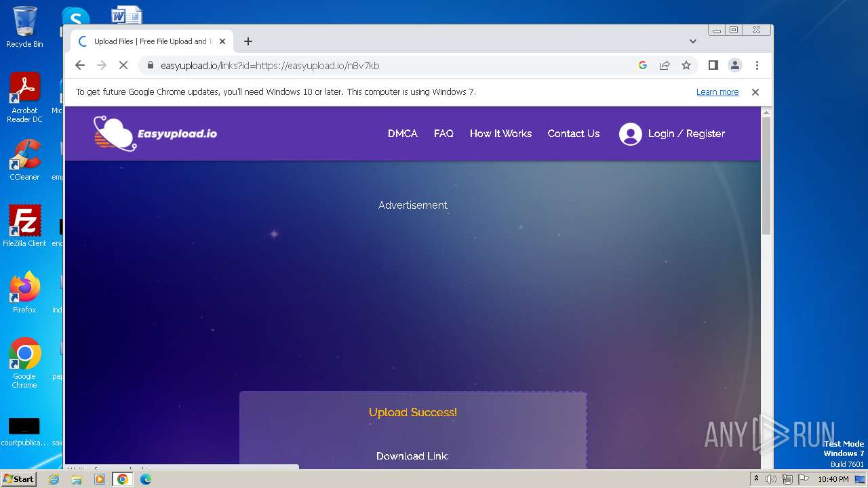Screen dimensions: 868x488
Task: Click the site lock icon
Action: click(x=150, y=66)
